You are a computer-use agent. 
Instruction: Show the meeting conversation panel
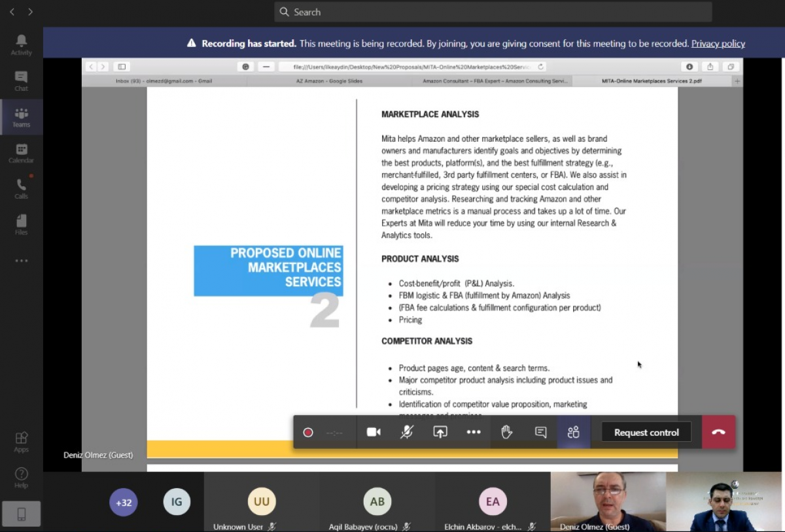tap(540, 432)
